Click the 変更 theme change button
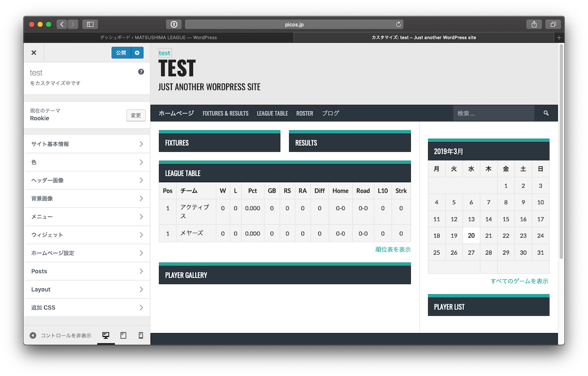588x376 pixels. (136, 115)
